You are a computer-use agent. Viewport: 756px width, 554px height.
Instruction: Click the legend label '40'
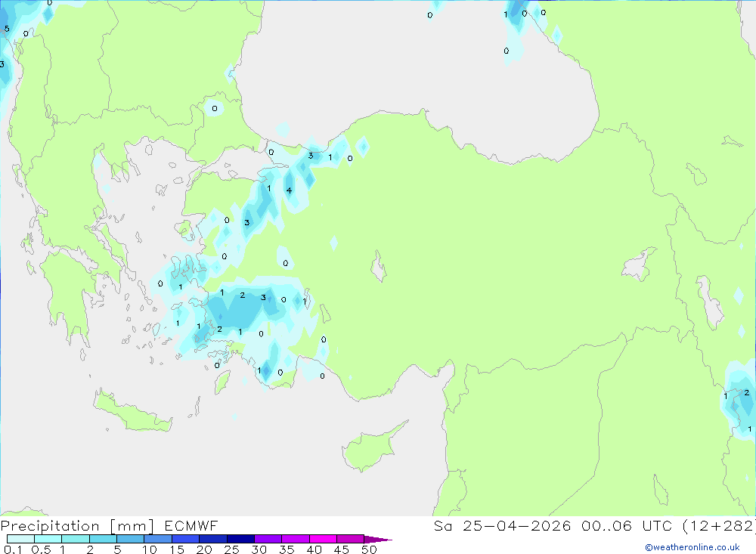[x=314, y=549]
